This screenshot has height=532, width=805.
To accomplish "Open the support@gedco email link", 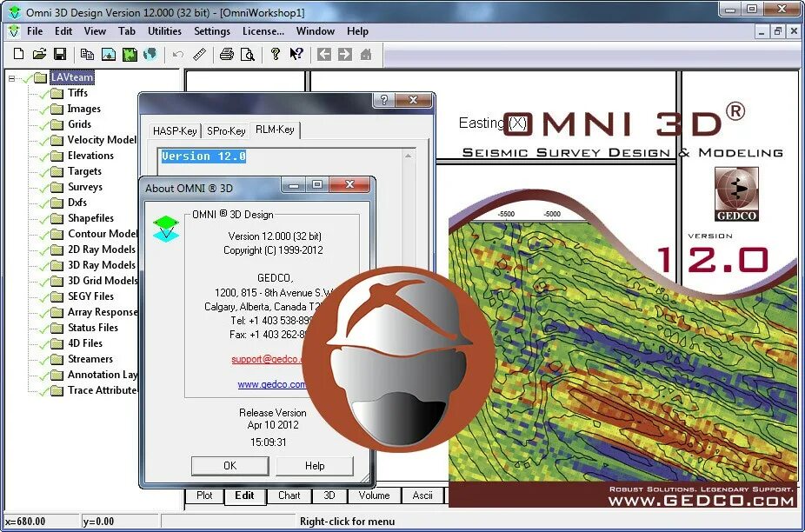I will [x=266, y=359].
